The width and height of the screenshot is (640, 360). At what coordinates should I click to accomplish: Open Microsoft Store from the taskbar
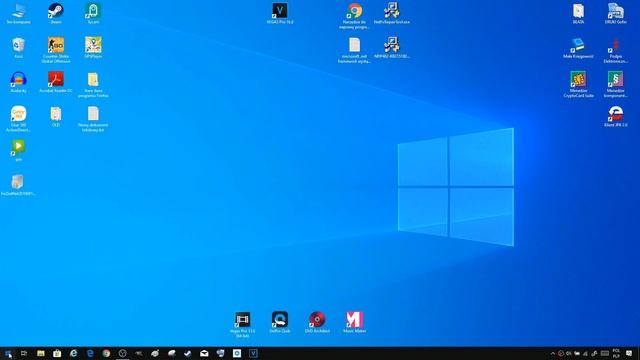click(x=57, y=353)
